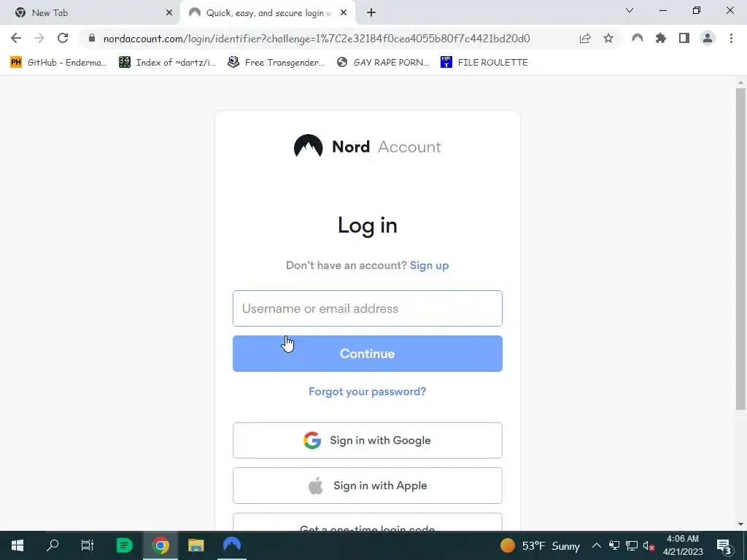The height and width of the screenshot is (560, 747).
Task: Open the Chrome profile avatar
Action: tap(708, 38)
